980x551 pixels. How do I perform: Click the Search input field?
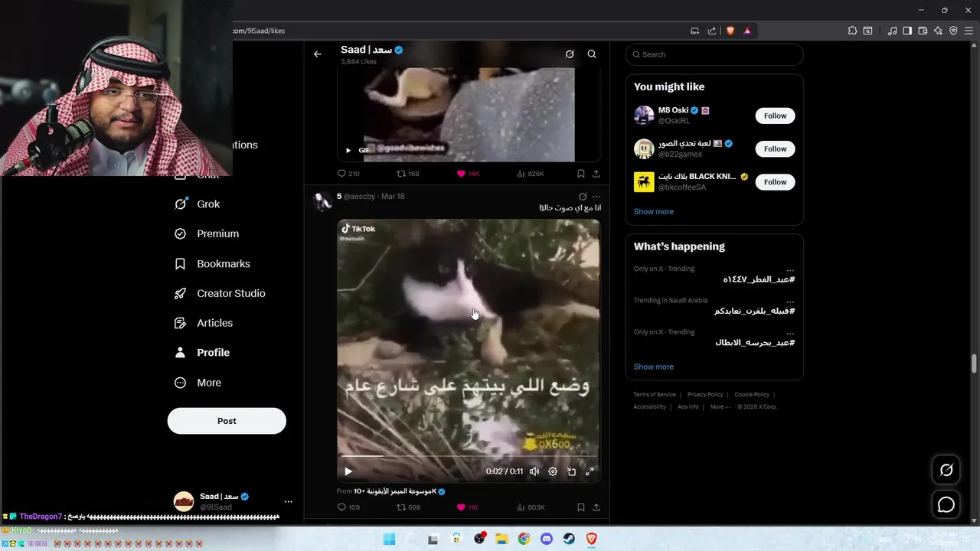click(x=714, y=54)
